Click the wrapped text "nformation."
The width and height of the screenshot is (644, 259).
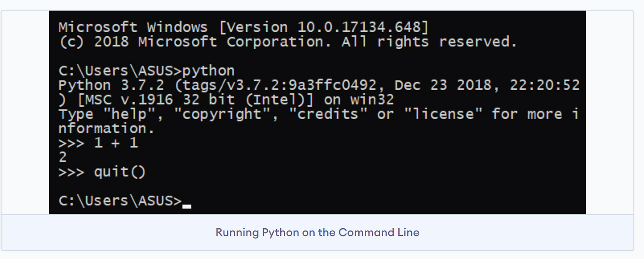click(x=106, y=128)
